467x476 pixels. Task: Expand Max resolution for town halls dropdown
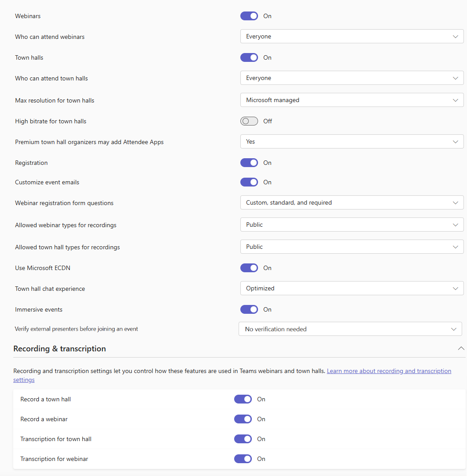[x=352, y=100]
